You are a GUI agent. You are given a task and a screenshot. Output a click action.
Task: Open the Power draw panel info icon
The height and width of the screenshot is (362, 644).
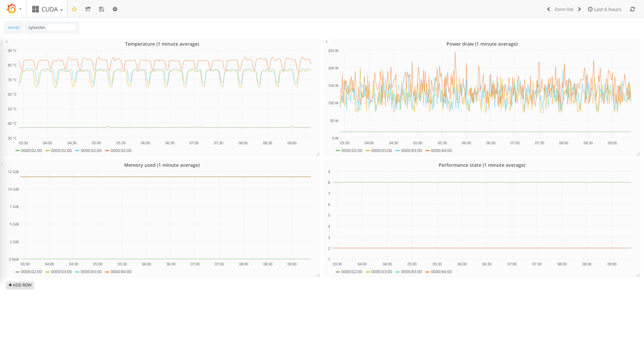coord(327,42)
